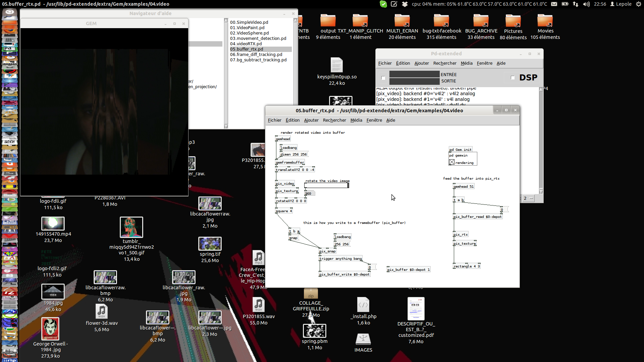
Task: Select the flower-3d.wav audio file icon
Action: click(101, 311)
